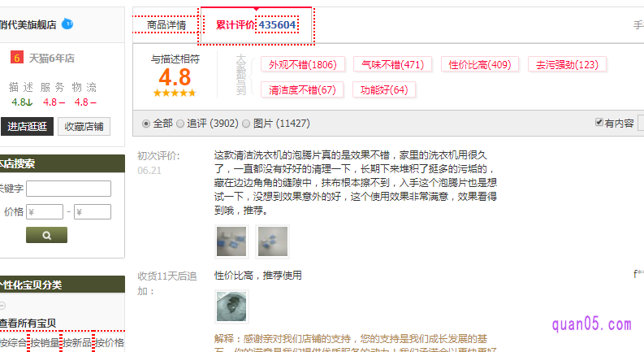
Task: Click the blue store badge icon
Action: click(x=67, y=24)
